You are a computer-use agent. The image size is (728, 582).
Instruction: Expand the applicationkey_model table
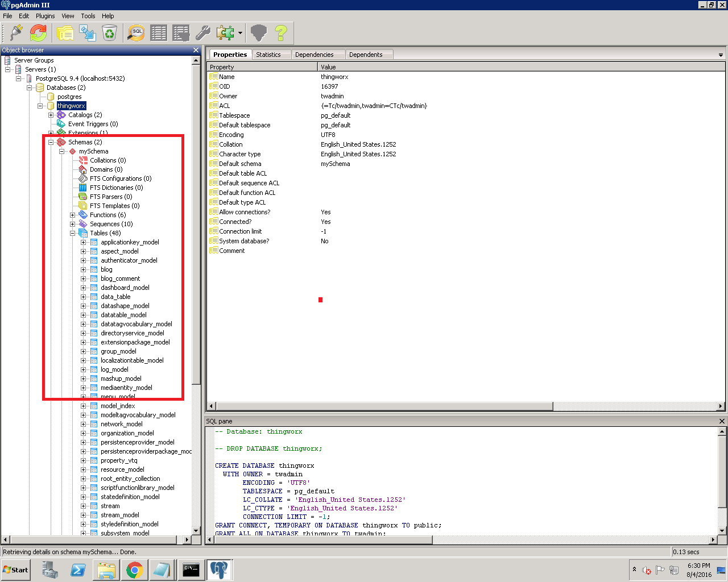coord(83,242)
